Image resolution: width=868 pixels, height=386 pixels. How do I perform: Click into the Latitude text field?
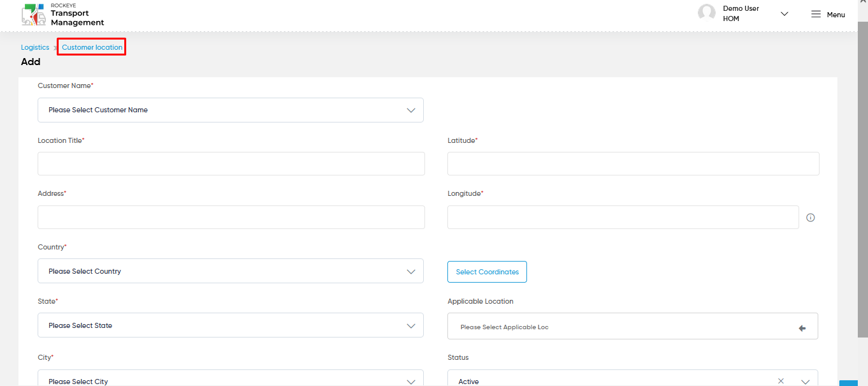tap(633, 163)
